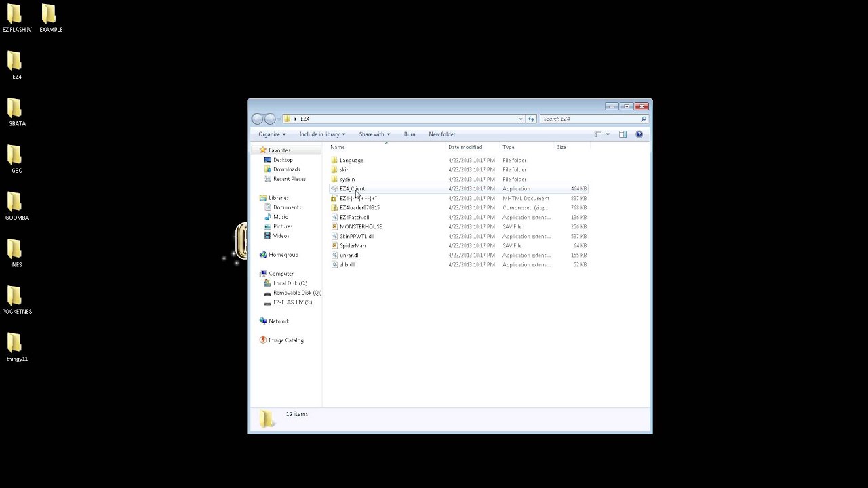The width and height of the screenshot is (868, 488).
Task: Select the Language folder icon
Action: 334,161
